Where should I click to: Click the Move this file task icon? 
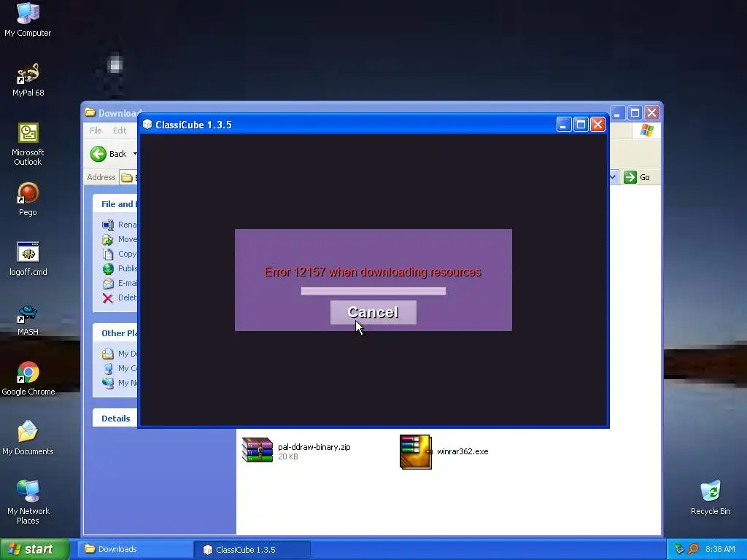click(108, 239)
